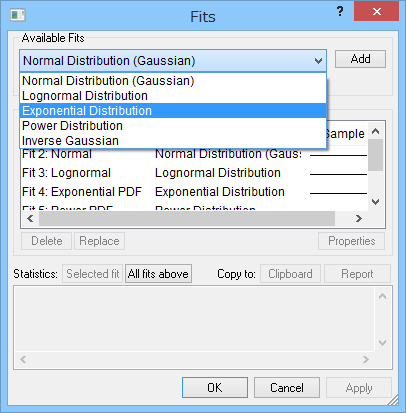The height and width of the screenshot is (413, 406).
Task: Click the Fit 3 Lognormal line sample
Action: (x=338, y=174)
